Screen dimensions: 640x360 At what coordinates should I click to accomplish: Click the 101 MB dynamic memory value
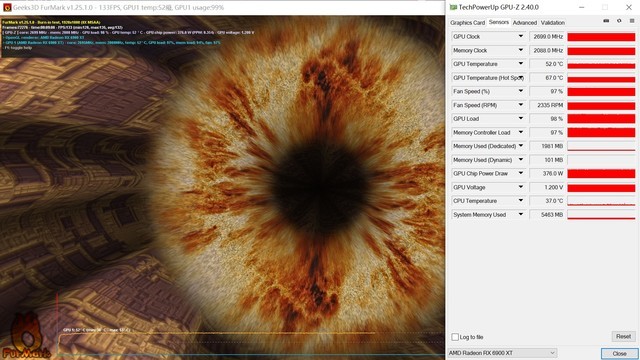[547, 160]
